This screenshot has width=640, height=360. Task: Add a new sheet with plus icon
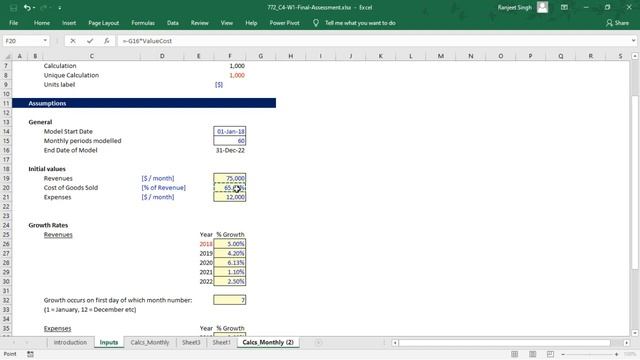(318, 342)
